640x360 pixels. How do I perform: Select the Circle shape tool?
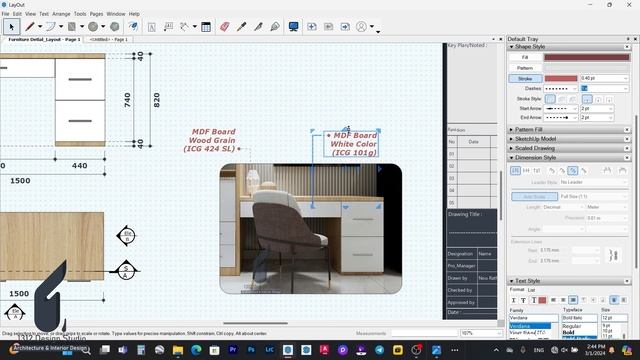point(93,27)
